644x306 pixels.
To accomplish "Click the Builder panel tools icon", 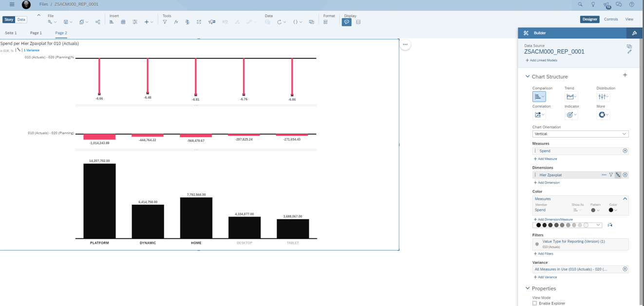I will tap(526, 33).
